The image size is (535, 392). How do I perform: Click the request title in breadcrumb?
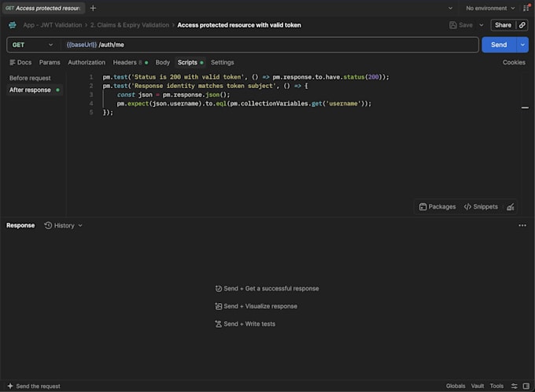click(x=239, y=25)
